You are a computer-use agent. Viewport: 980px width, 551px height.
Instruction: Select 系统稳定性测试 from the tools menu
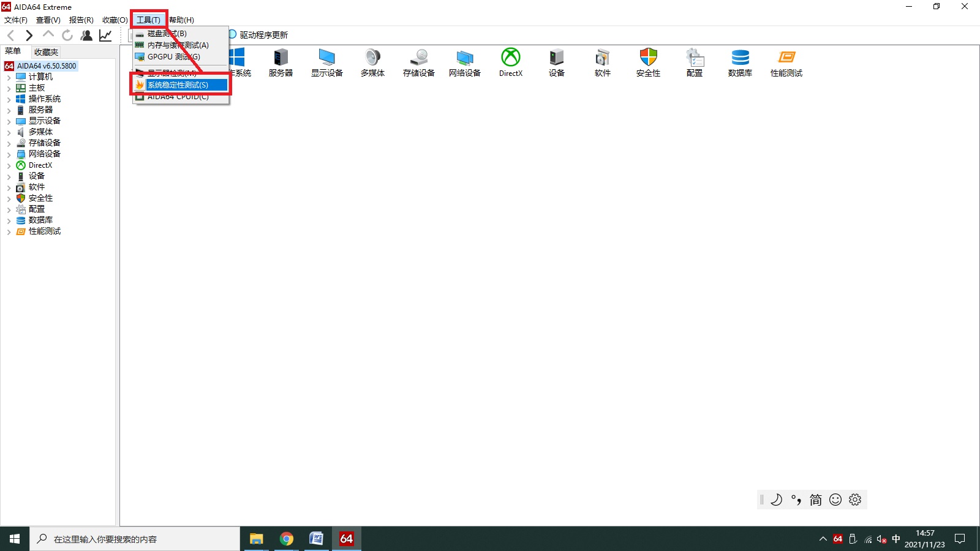point(178,85)
